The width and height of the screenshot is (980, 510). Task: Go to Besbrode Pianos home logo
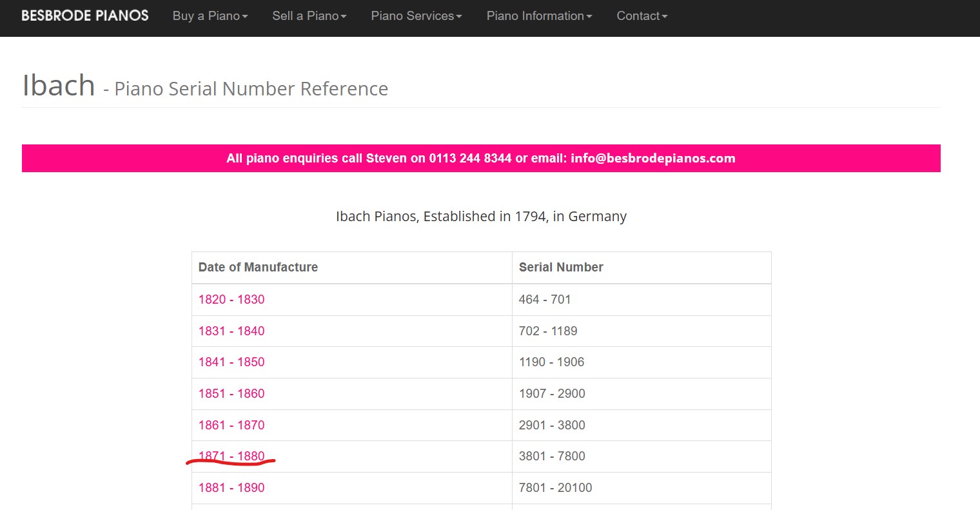click(x=85, y=15)
